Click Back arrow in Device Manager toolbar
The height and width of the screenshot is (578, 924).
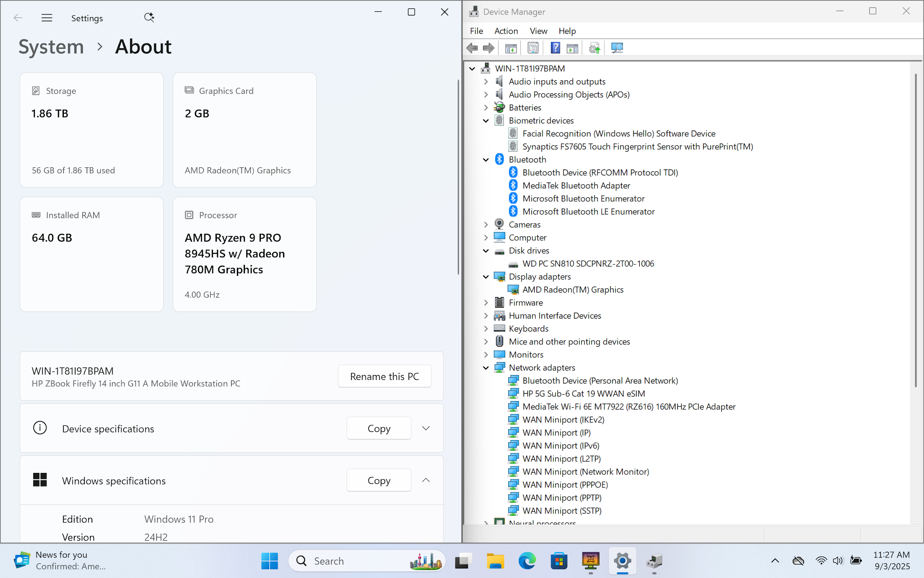coord(472,48)
